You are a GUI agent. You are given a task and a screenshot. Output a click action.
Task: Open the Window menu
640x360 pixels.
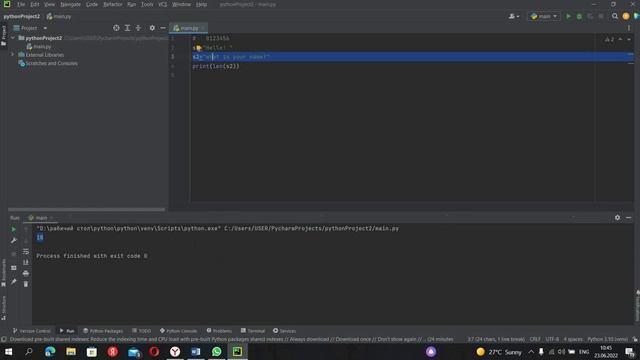pyautogui.click(x=181, y=4)
